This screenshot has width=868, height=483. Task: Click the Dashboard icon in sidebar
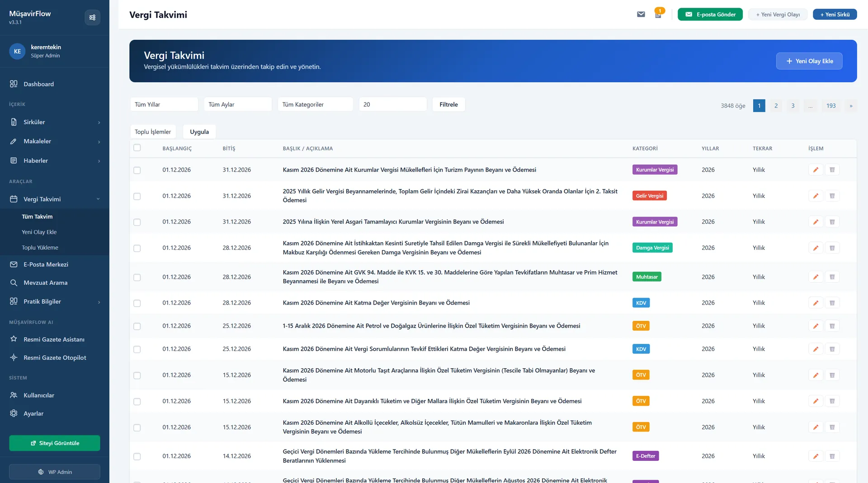[14, 84]
